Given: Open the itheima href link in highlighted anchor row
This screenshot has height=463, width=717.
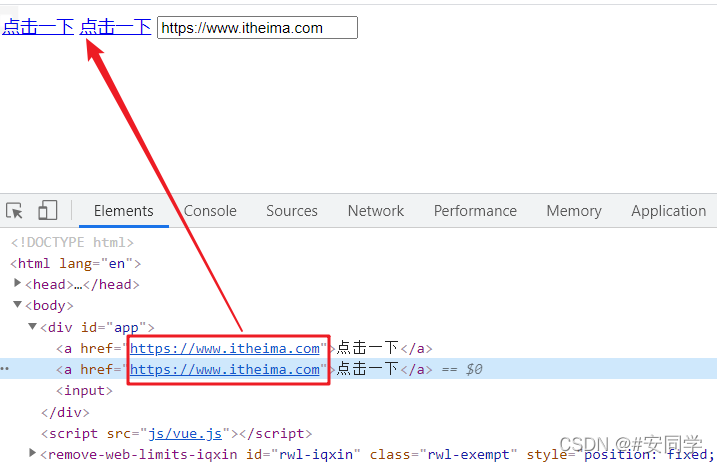Looking at the screenshot, I should point(225,369).
